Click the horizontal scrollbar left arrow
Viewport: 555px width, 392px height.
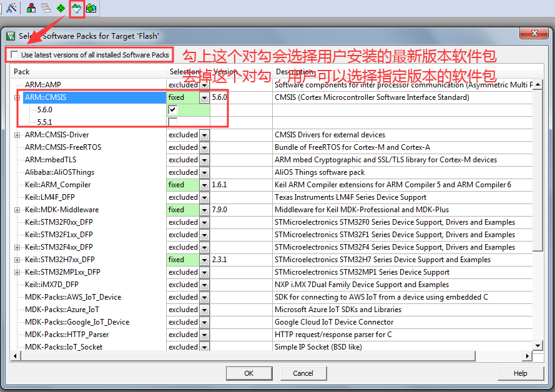coord(15,356)
